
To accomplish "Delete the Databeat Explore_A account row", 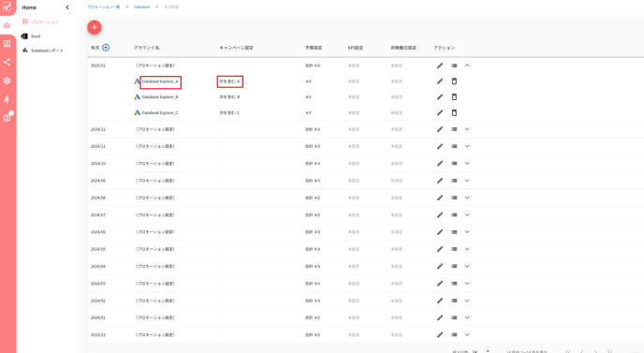I will (x=454, y=81).
